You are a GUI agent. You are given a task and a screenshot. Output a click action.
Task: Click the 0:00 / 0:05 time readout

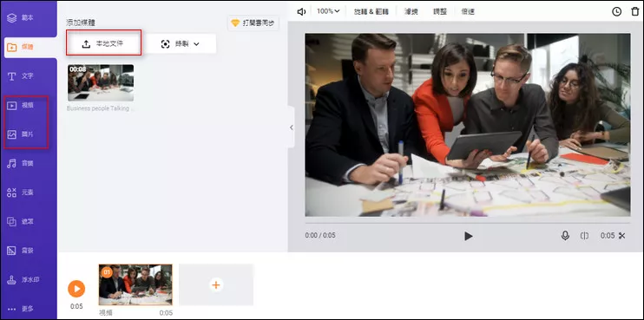coord(320,236)
